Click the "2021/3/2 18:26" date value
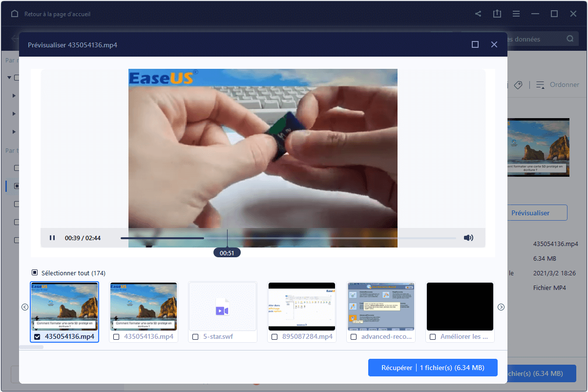 click(x=554, y=273)
